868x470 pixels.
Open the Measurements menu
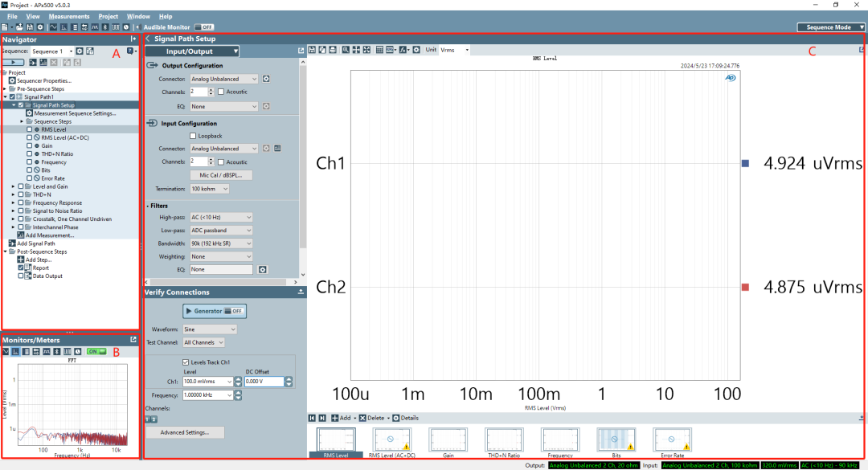coord(69,16)
